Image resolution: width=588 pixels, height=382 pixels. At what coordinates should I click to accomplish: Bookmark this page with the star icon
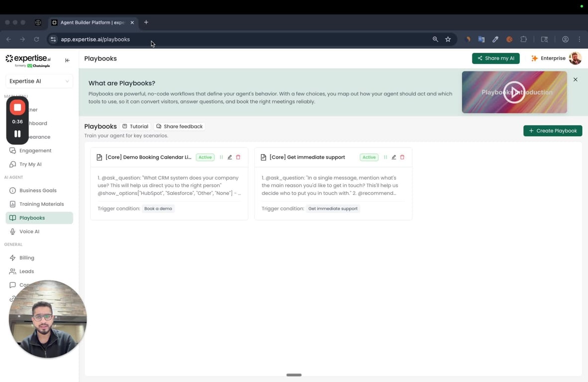[448, 39]
